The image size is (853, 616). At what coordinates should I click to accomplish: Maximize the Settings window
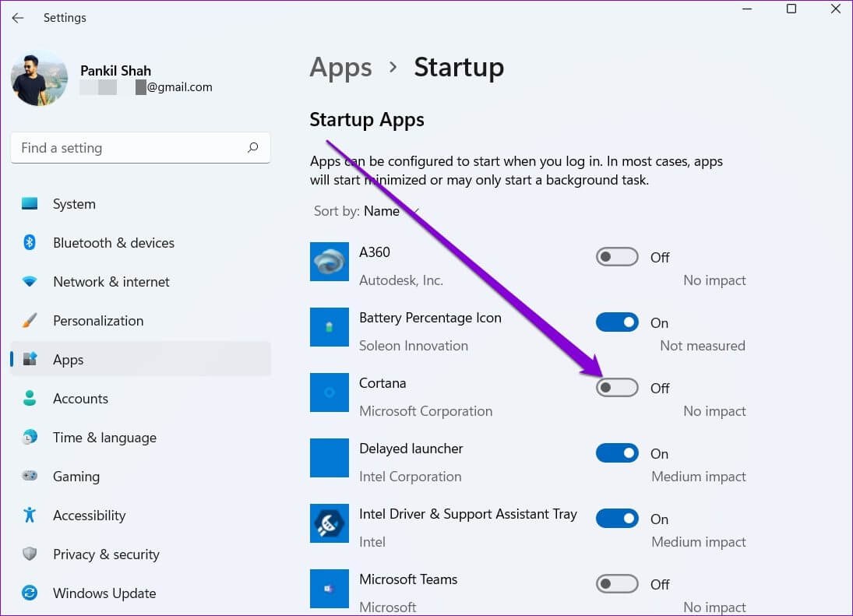(791, 9)
